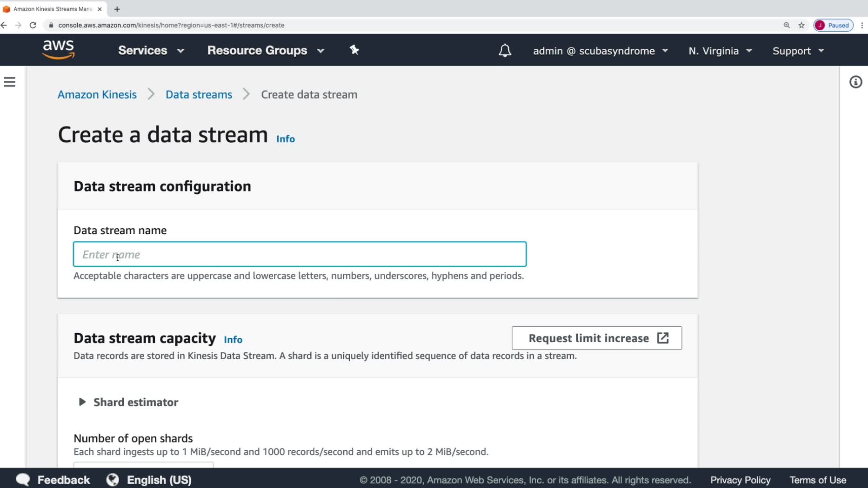Image resolution: width=868 pixels, height=488 pixels.
Task: Click the Feedback speech bubble icon
Action: (23, 480)
